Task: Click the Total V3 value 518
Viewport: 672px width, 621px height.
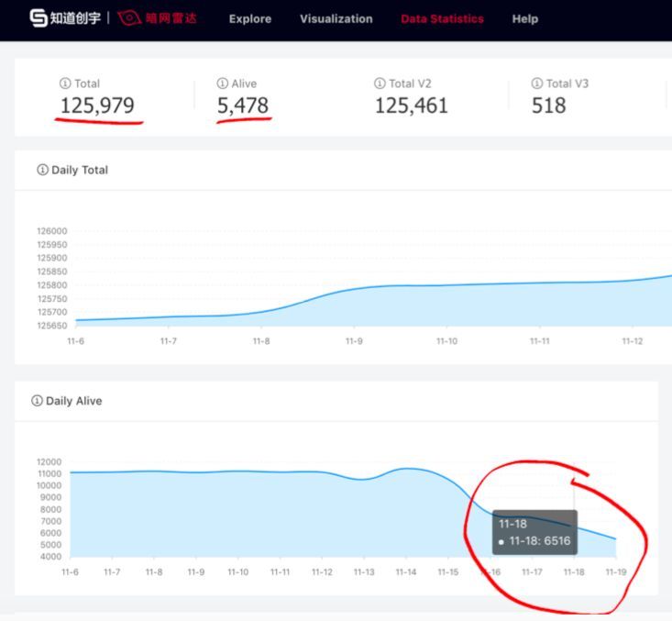Action: [x=548, y=106]
